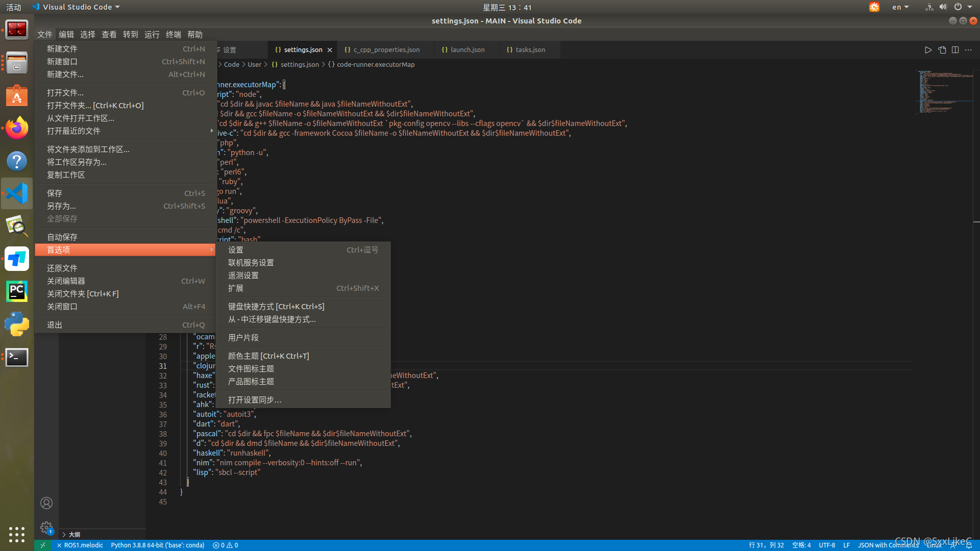
Task: Open the Python icon in the dock
Action: click(17, 324)
